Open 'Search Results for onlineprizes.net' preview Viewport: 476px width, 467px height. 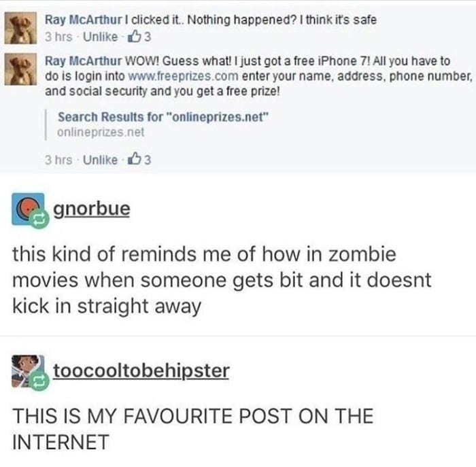pos(163,117)
